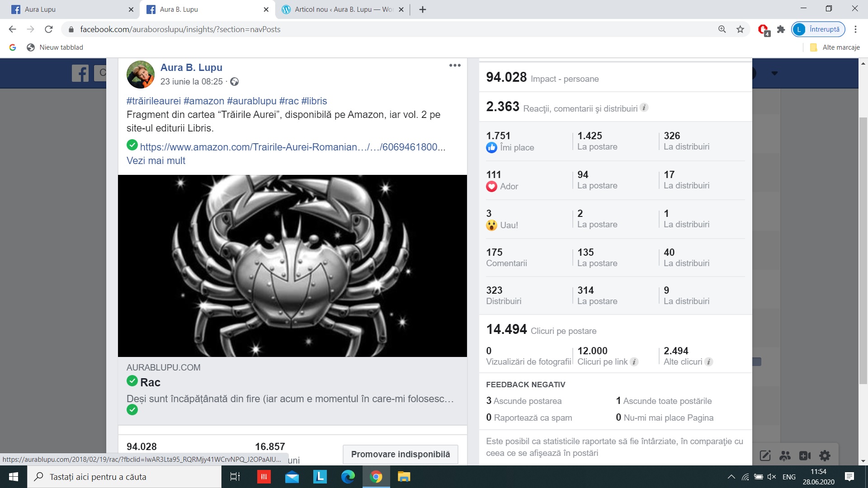Click the zoom magnifier icon in address bar
This screenshot has width=868, height=488.
[x=722, y=29]
